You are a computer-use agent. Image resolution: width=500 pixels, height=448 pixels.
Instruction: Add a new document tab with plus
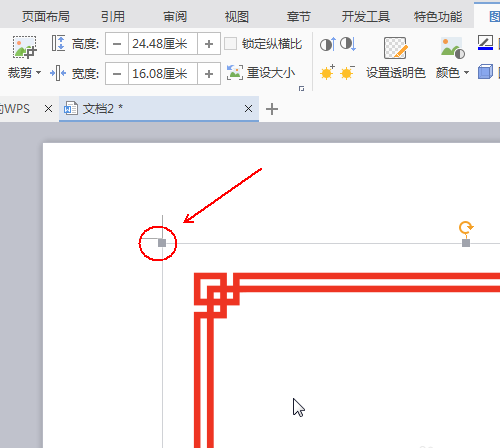click(x=272, y=109)
